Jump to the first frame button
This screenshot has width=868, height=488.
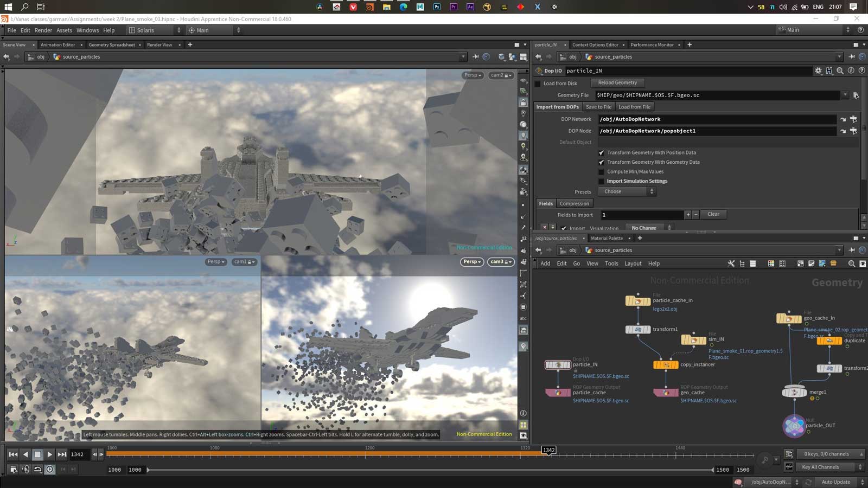(x=13, y=454)
